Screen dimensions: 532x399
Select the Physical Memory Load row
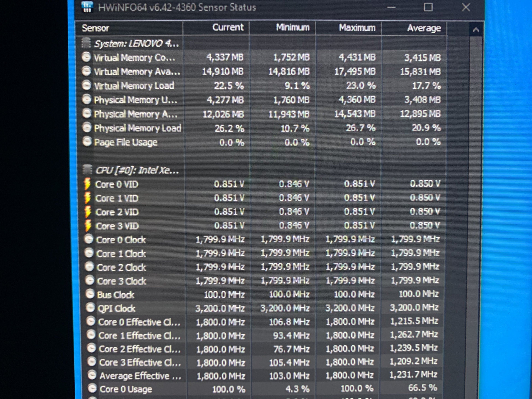[137, 128]
